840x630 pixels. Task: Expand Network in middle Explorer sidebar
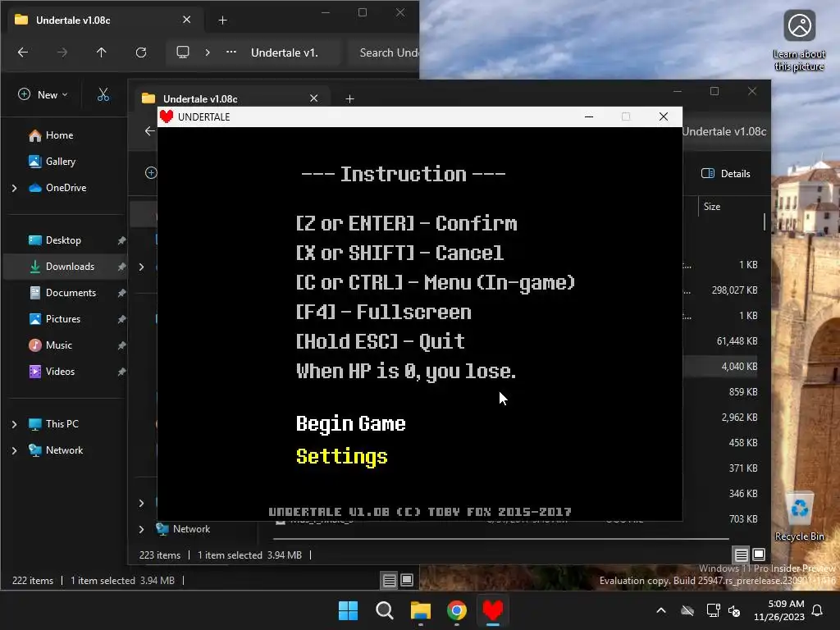click(x=141, y=529)
